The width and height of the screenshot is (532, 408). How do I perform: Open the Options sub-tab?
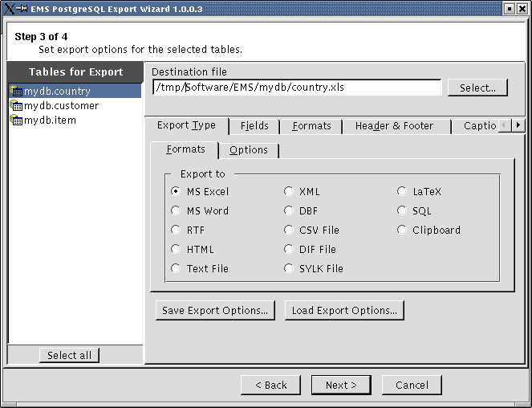[249, 150]
